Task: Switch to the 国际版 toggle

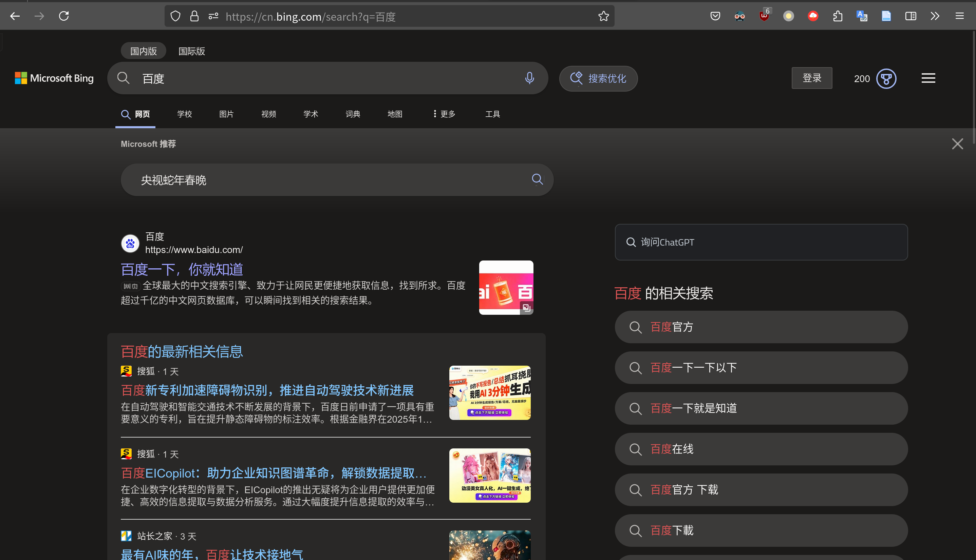Action: click(x=192, y=51)
